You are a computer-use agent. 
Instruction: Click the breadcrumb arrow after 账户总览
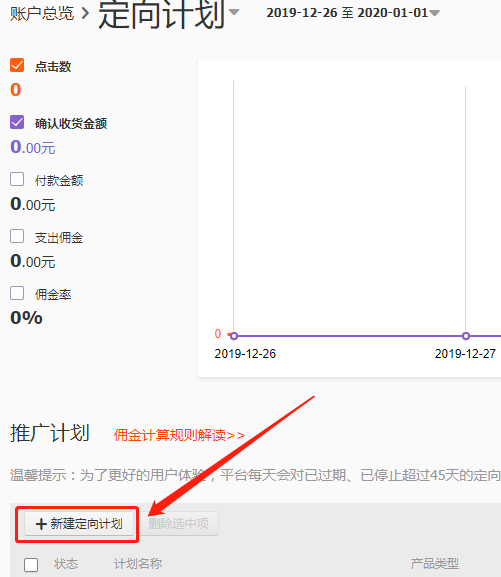(85, 14)
